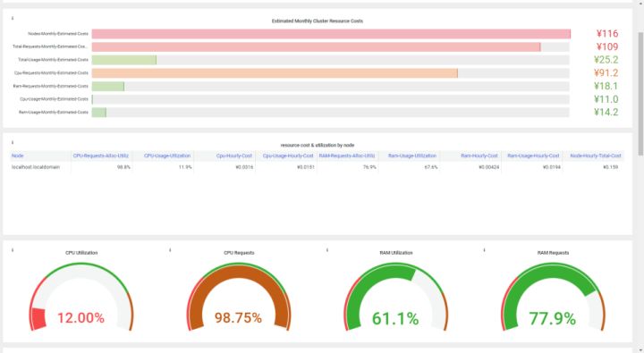
Task: Click the Cpu-Requests-Monthly-Estimated-Costs bar
Action: [275, 73]
